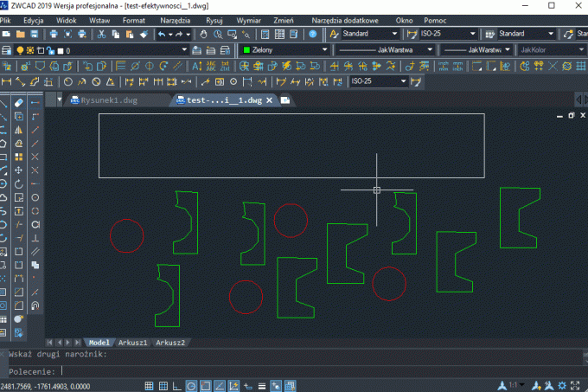Screen dimensions: 588x392
Task: Toggle Object Snap in status bar
Action: 206,386
